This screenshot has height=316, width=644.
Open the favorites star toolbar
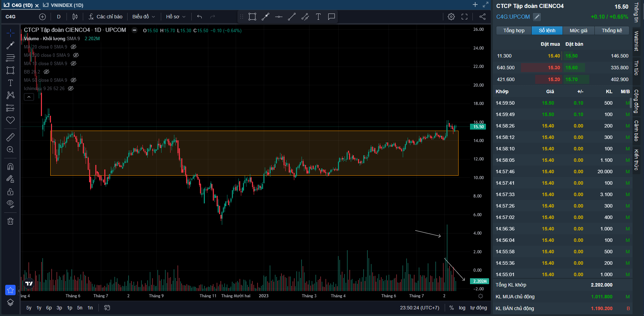click(x=10, y=290)
